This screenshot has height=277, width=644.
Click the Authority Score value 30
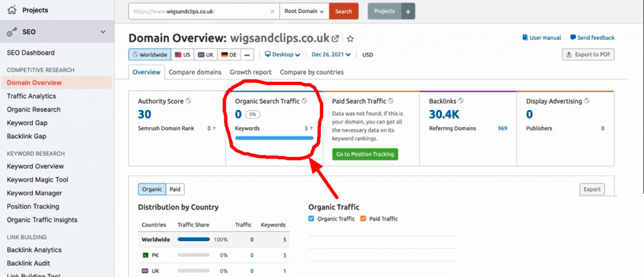(145, 114)
